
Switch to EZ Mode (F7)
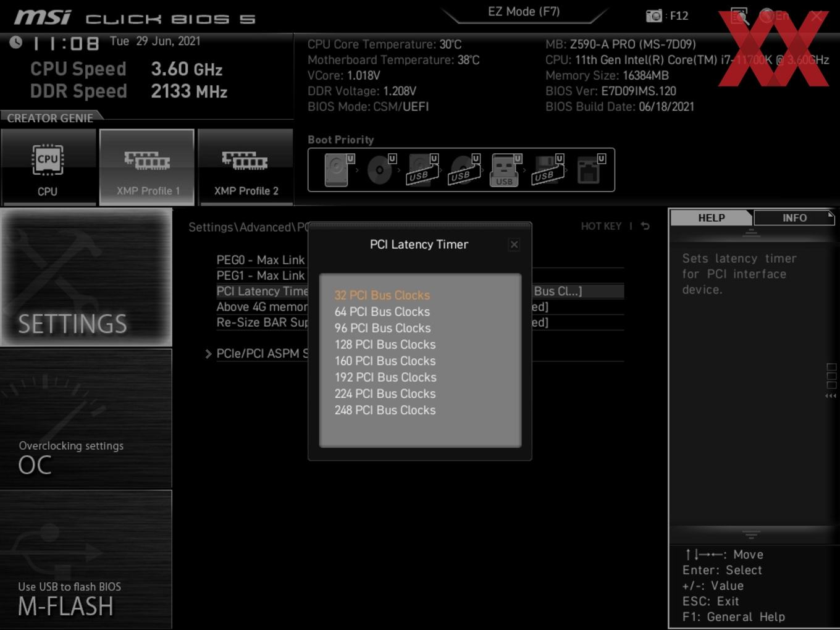[x=524, y=12]
